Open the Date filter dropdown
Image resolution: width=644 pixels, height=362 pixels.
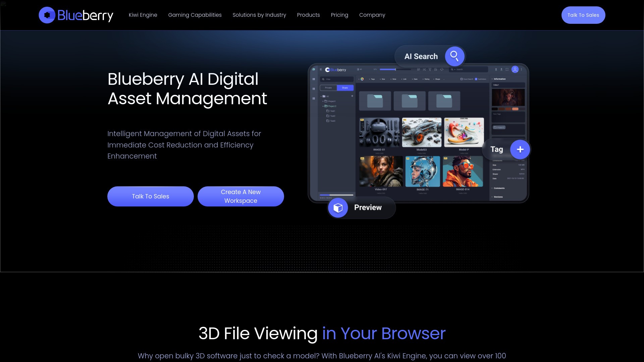415,79
